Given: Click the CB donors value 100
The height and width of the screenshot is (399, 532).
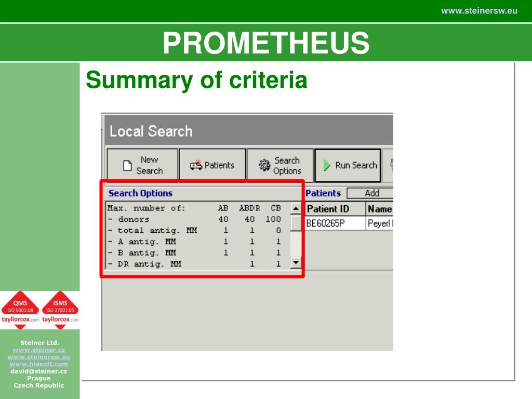Looking at the screenshot, I should pos(273,219).
